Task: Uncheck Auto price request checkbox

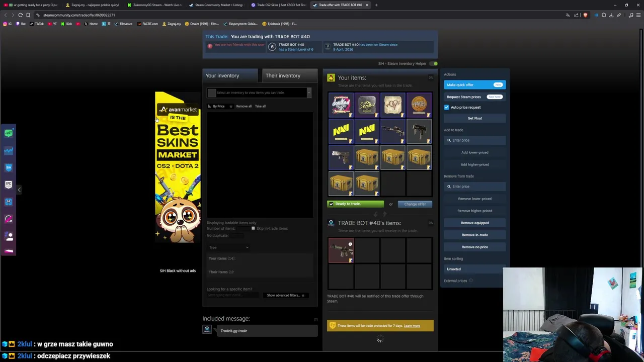Action: 446,108
